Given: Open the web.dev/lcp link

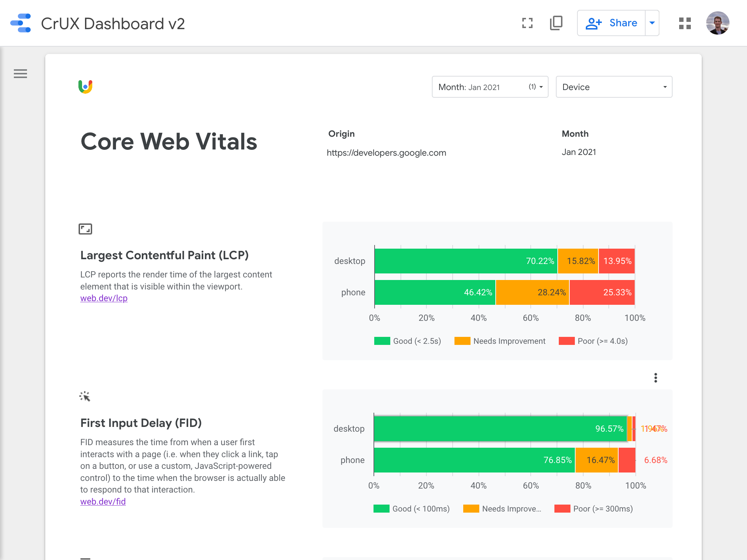Looking at the screenshot, I should coord(104,298).
